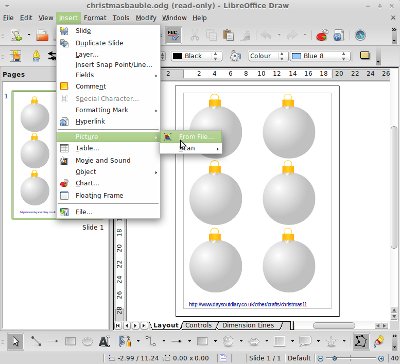
Task: Select the Slide 1 page thumbnail
Action: coord(35,155)
